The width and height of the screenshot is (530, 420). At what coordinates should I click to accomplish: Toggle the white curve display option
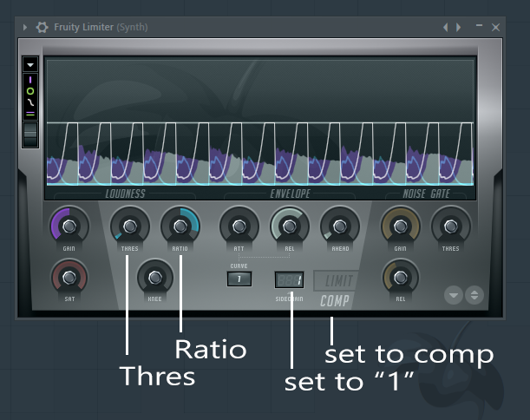30,102
